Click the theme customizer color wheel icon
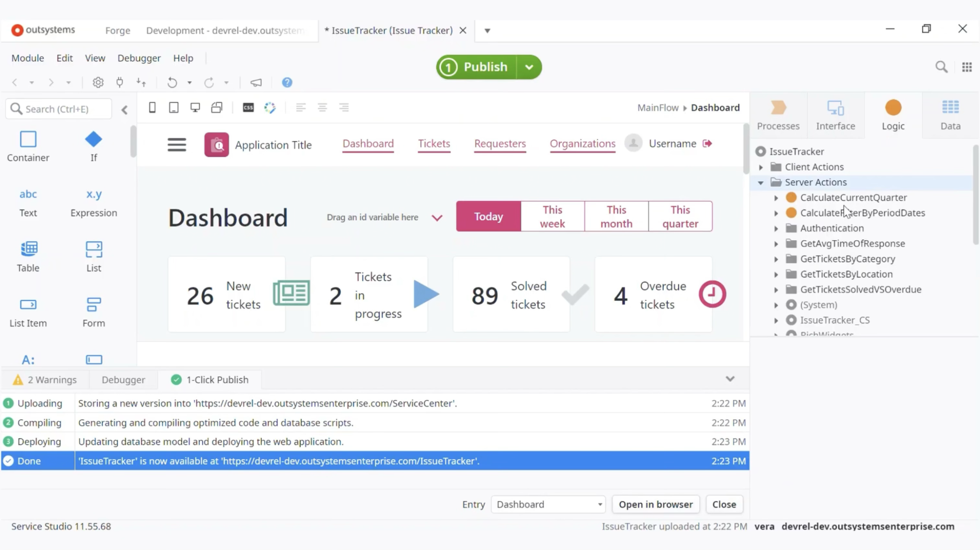 coord(270,107)
